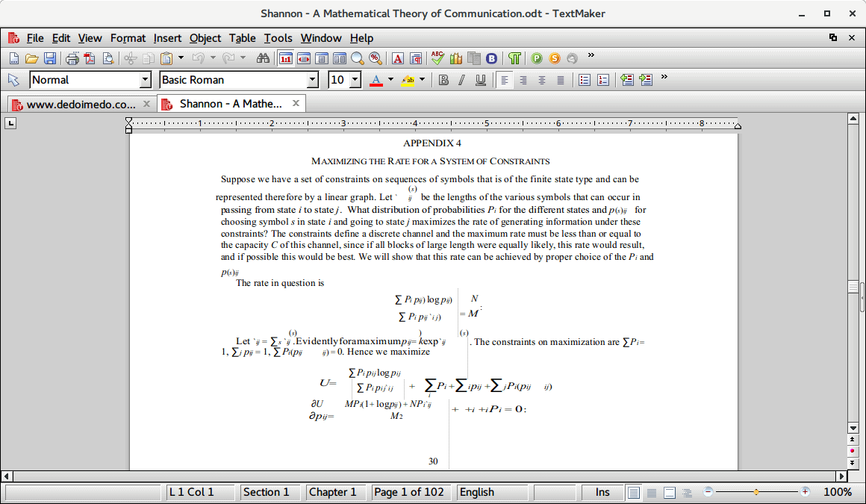Viewport: 866px width, 504px height.
Task: Open the Find binoculars tool
Action: 263,58
